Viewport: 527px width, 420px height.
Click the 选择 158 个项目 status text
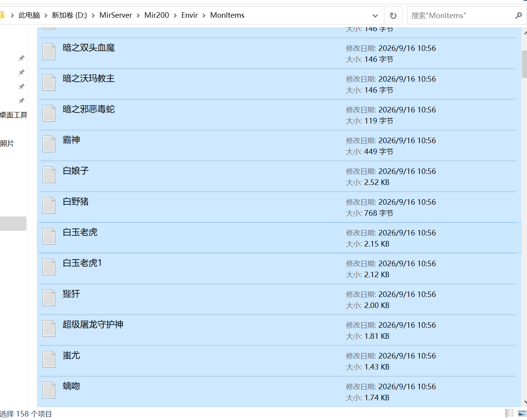(x=26, y=414)
